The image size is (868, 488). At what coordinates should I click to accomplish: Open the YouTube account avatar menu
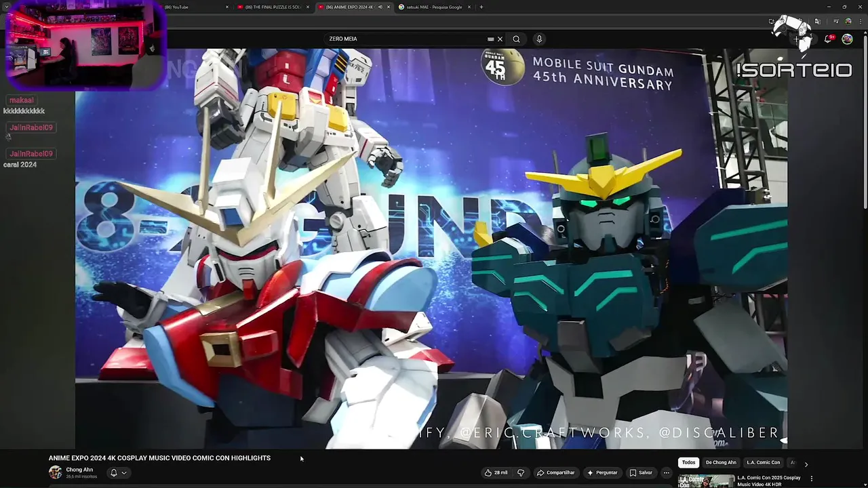pyautogui.click(x=847, y=39)
